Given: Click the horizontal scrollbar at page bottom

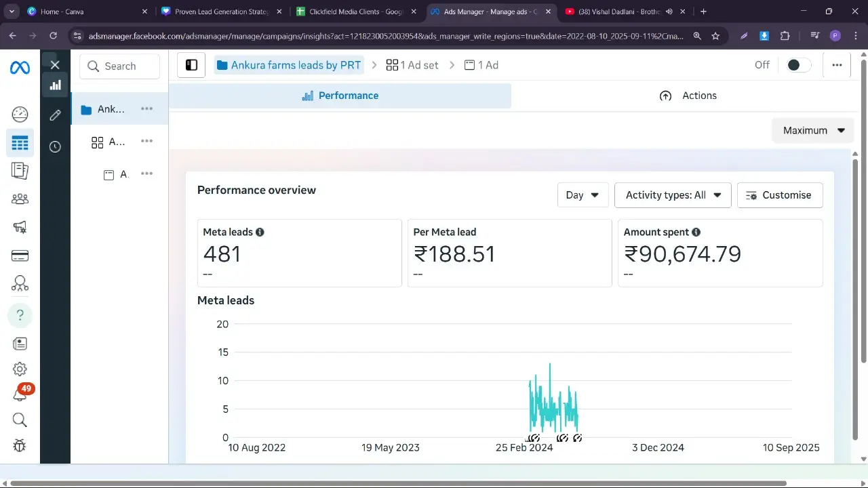Looking at the screenshot, I should 398,483.
